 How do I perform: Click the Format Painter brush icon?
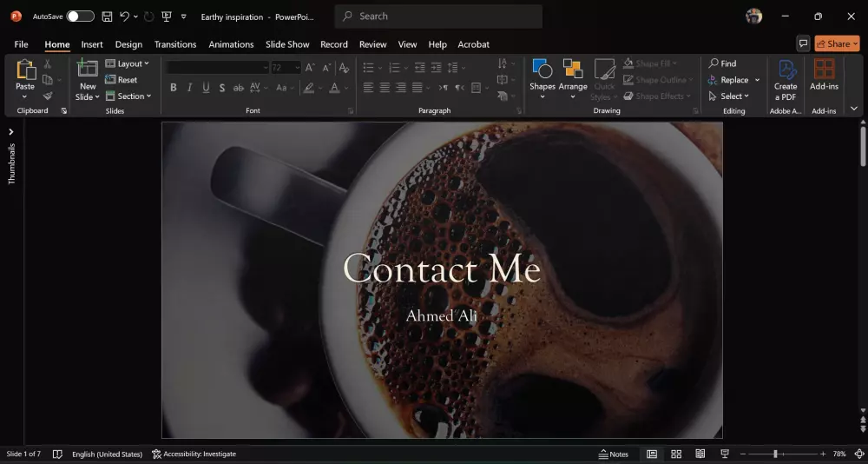coord(48,96)
